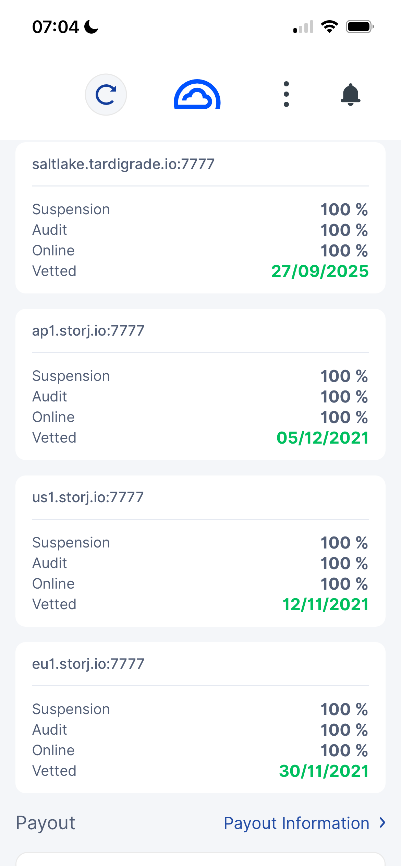Screen dimensions: 401x868
Task: Select the us1.storj.io:7777 satellite header
Action: tap(88, 497)
